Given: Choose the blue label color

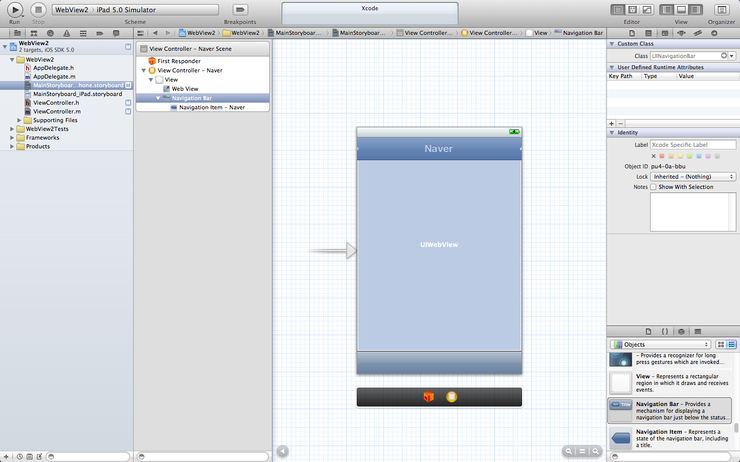Looking at the screenshot, I should pyautogui.click(x=699, y=156).
